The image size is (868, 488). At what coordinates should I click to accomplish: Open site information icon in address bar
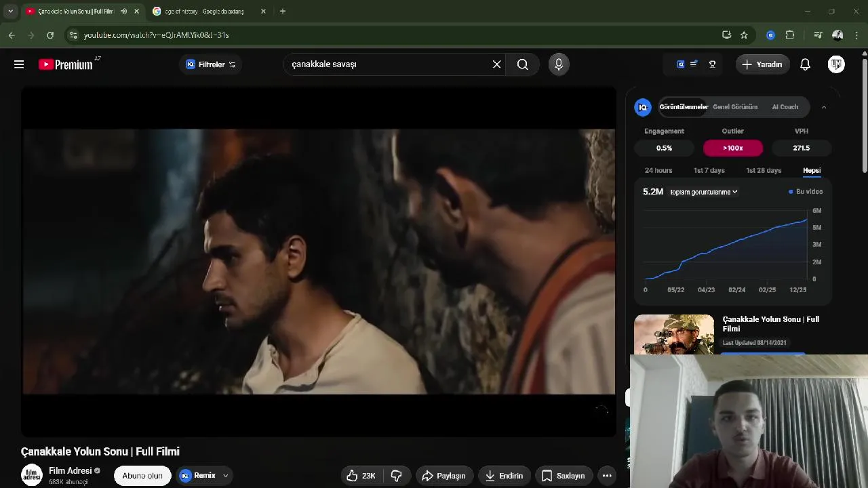pyautogui.click(x=73, y=35)
